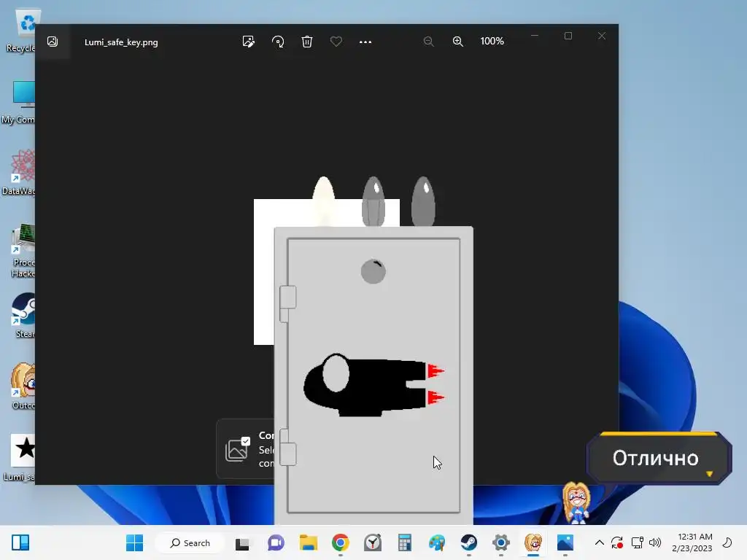The width and height of the screenshot is (747, 560).
Task: Open the Edit image tool
Action: point(248,42)
